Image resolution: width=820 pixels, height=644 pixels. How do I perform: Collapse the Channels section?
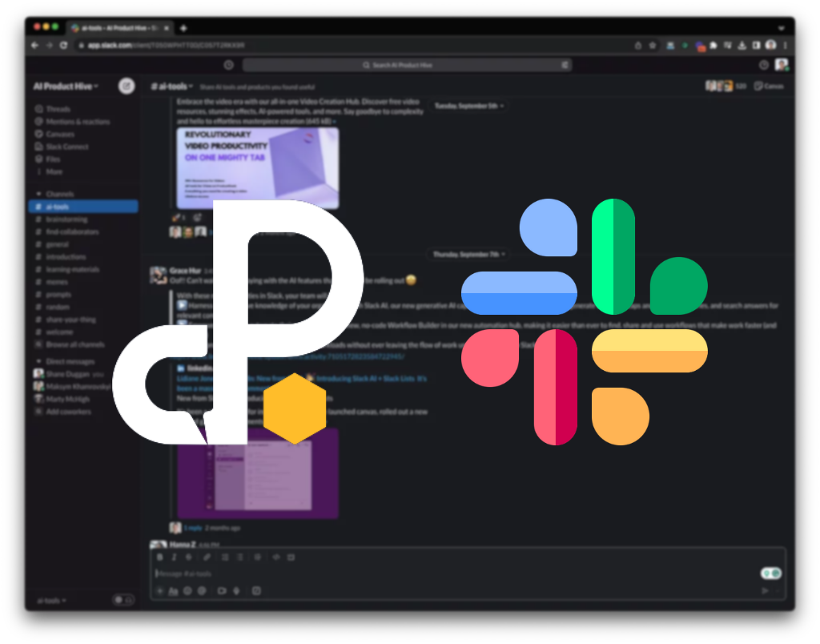(x=38, y=194)
